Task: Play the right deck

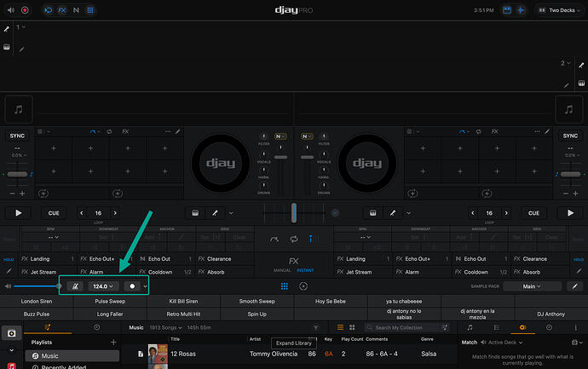Action: click(570, 213)
